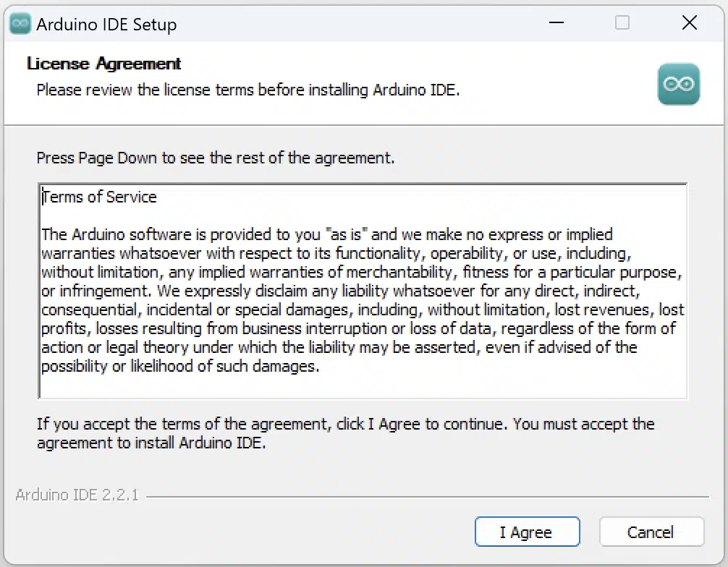Cancel the Arduino IDE installation
This screenshot has width=728, height=567.
click(x=651, y=532)
